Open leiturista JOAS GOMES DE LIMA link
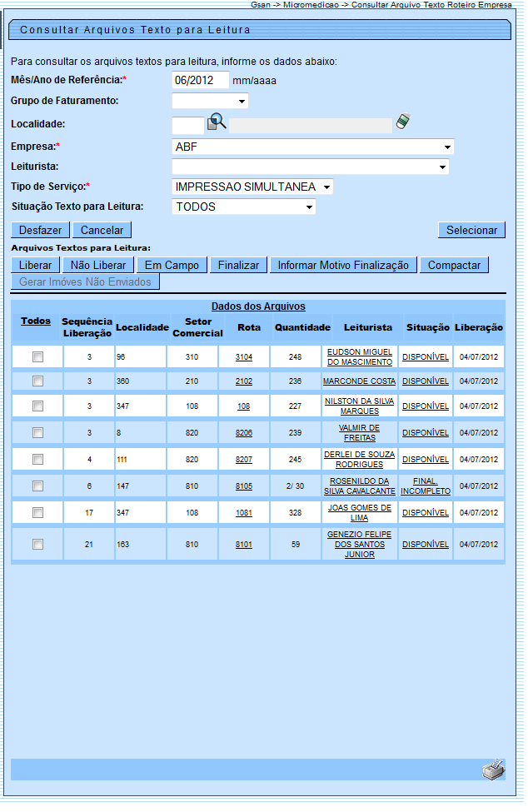Image resolution: width=528 pixels, height=812 pixels. click(x=359, y=513)
